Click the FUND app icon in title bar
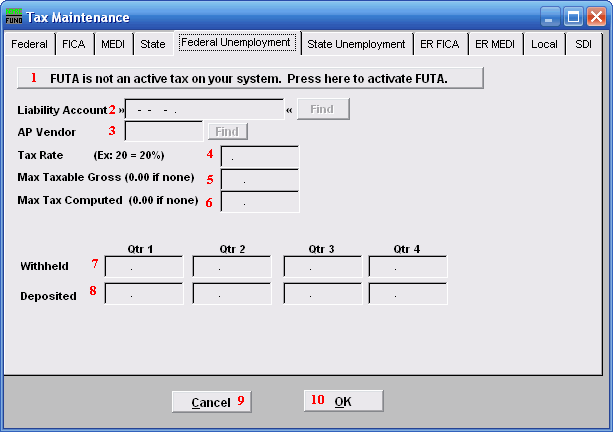Viewport: 613px width, 432px height. (x=15, y=17)
